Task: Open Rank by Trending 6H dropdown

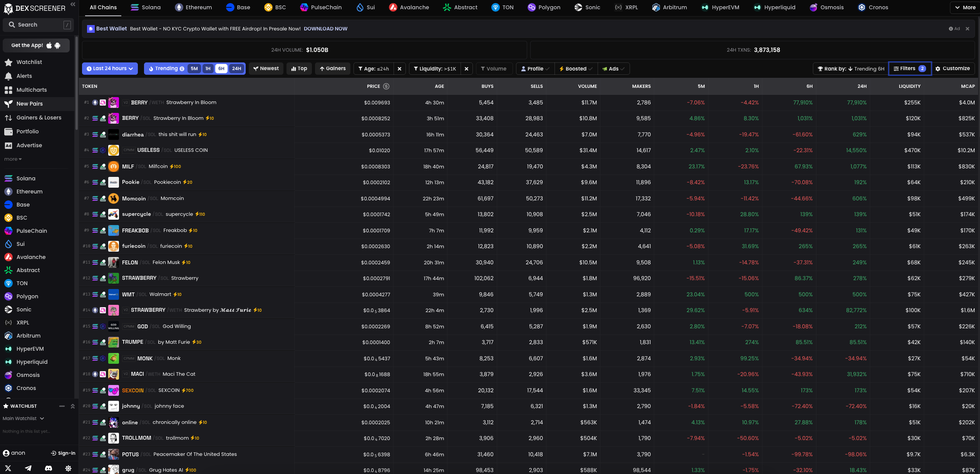Action: pyautogui.click(x=851, y=69)
